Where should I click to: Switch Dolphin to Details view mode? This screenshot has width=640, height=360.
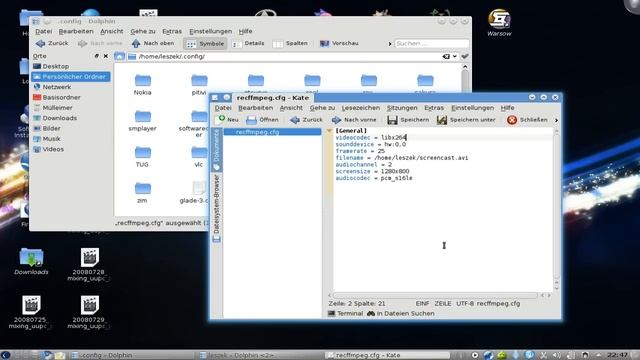point(248,44)
